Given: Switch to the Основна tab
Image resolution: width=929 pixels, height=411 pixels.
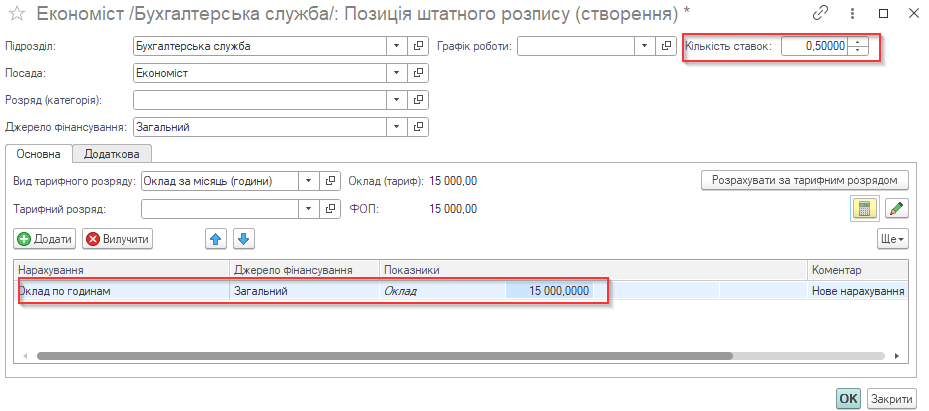Looking at the screenshot, I should click(39, 154).
